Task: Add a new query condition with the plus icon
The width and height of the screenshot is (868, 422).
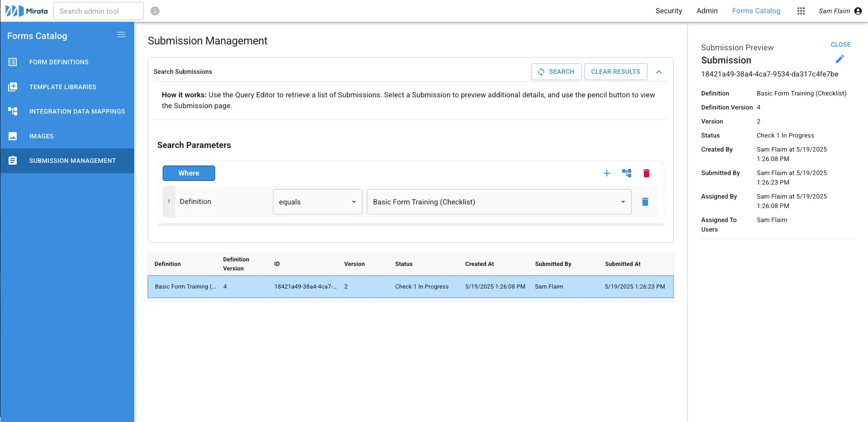Action: point(606,173)
